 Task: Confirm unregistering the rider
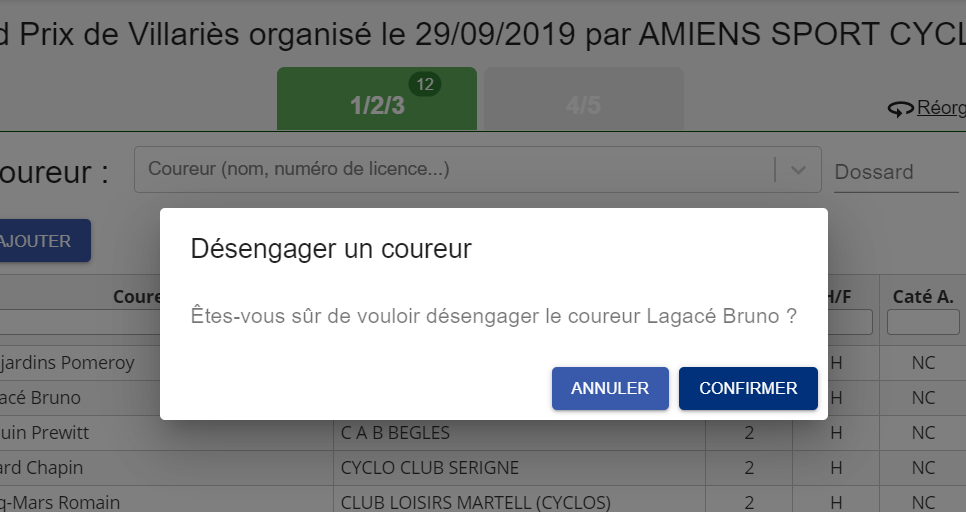point(748,388)
